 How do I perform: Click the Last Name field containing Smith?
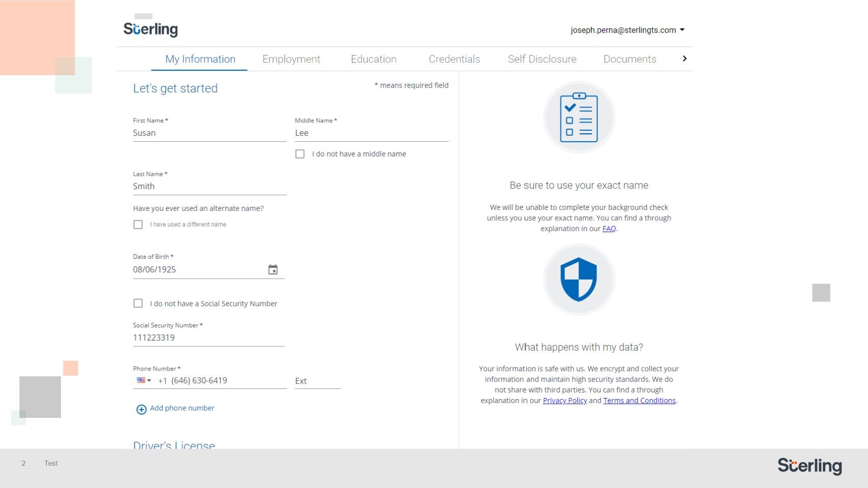click(209, 187)
